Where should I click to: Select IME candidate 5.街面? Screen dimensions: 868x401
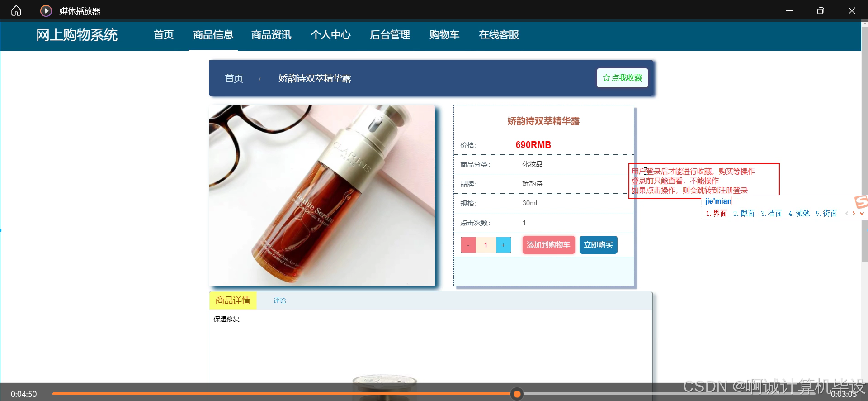[826, 214]
